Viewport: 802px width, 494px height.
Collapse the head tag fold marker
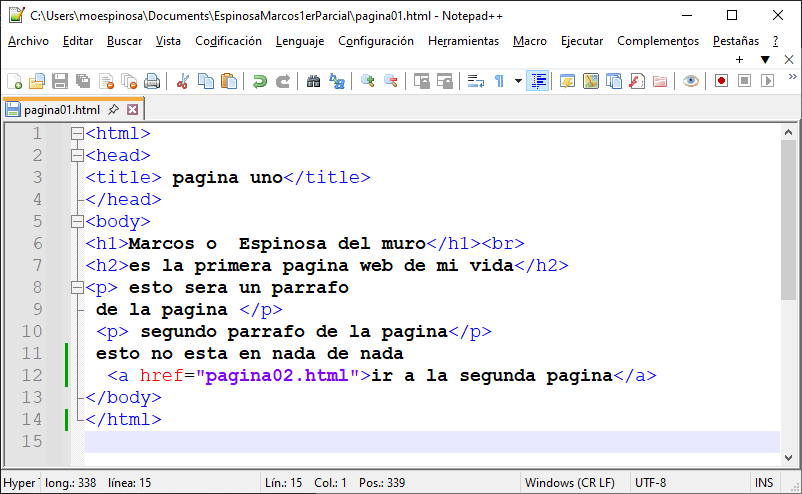[x=77, y=156]
